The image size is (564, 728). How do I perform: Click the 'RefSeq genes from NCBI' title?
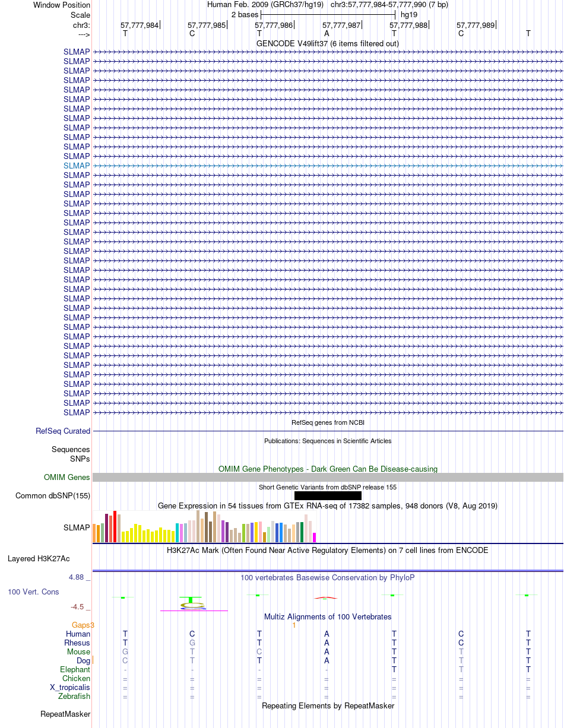[x=328, y=422]
